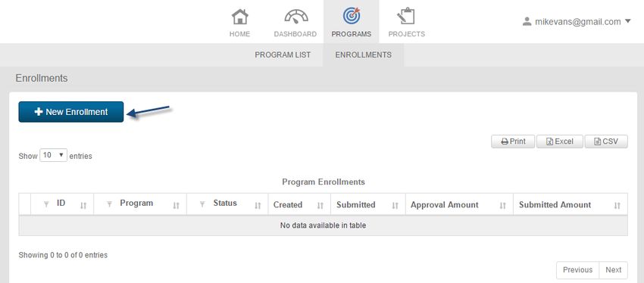
Task: Export table as CSV
Action: [x=606, y=141]
